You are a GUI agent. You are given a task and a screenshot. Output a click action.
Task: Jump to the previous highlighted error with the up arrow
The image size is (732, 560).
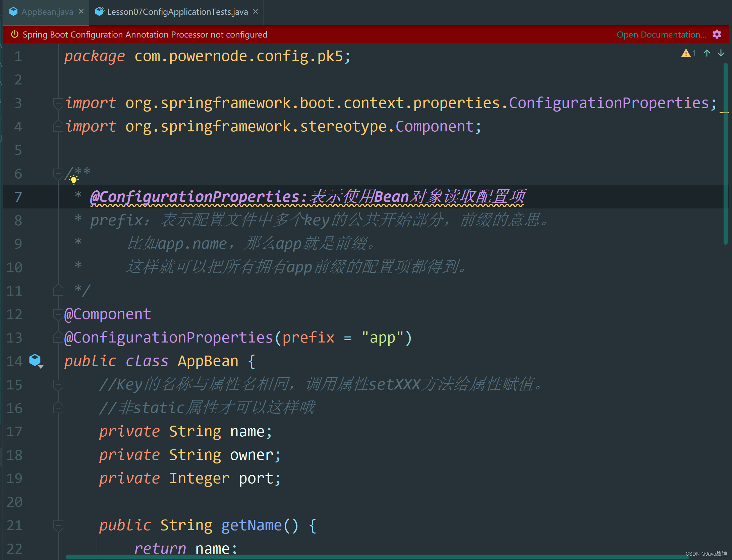(x=707, y=53)
